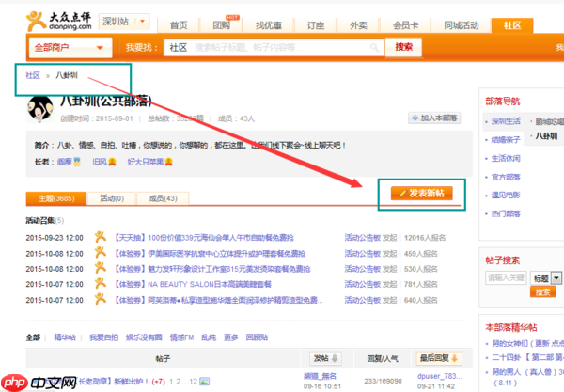
Task: Click the 社区 breadcrumb link
Action: pos(33,75)
